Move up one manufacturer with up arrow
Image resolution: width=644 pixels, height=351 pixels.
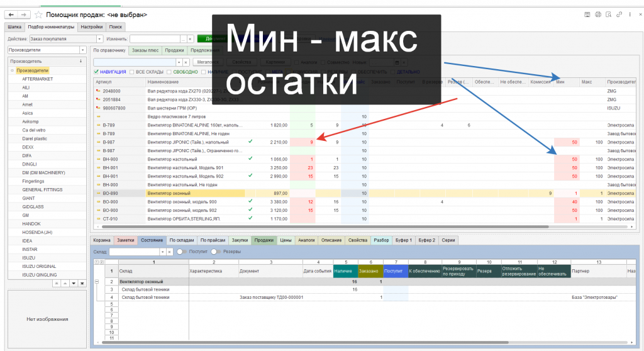click(65, 284)
